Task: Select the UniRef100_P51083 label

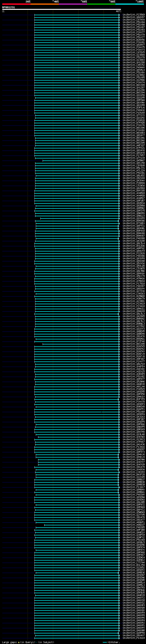Action: point(133,30)
